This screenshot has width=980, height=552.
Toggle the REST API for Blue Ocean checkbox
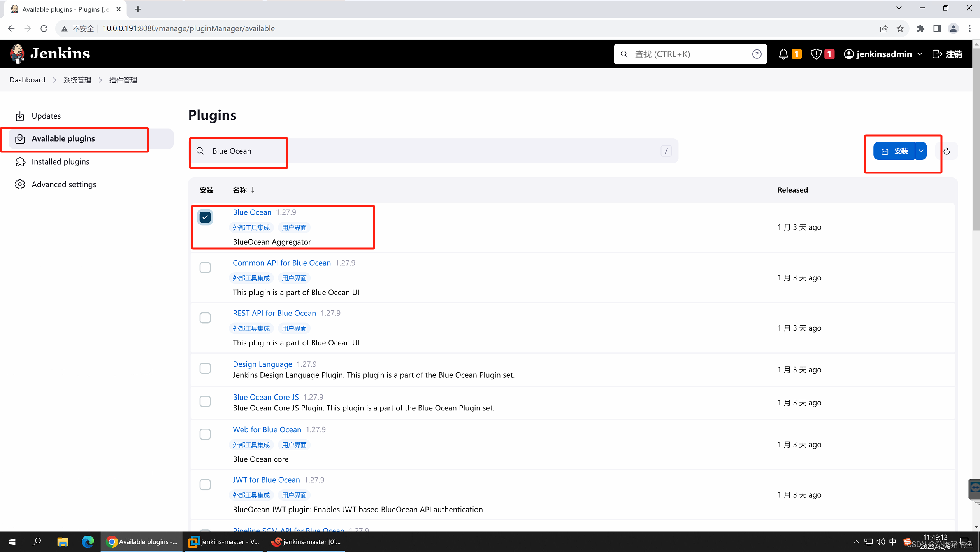click(205, 317)
